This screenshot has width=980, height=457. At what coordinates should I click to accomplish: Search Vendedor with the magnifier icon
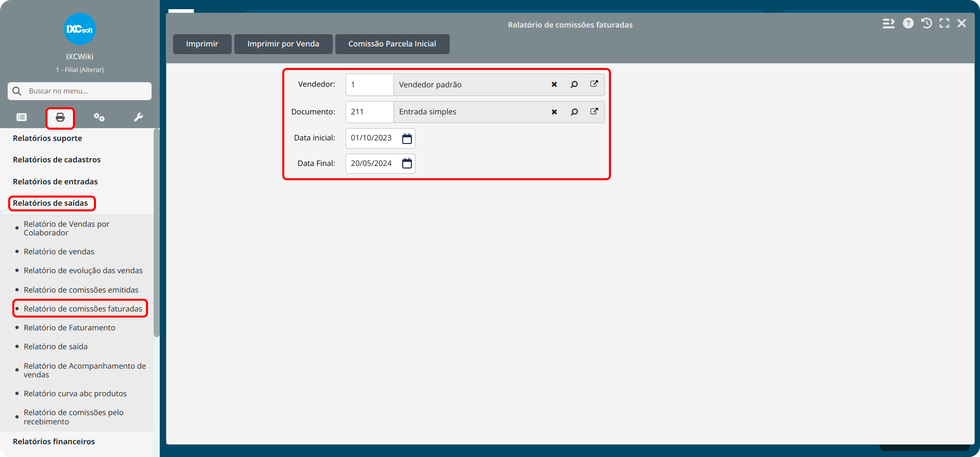click(x=574, y=85)
